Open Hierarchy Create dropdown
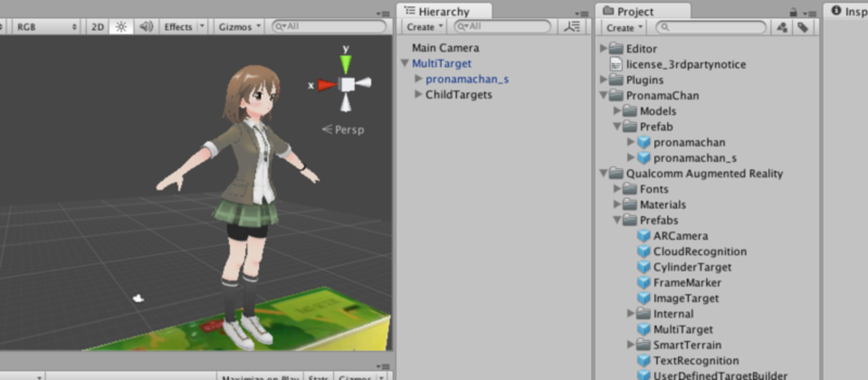The image size is (868, 380). (425, 27)
